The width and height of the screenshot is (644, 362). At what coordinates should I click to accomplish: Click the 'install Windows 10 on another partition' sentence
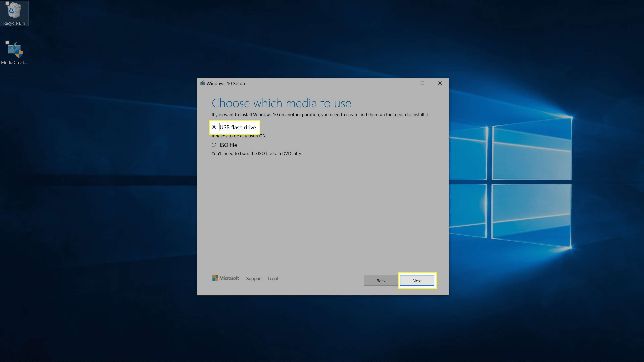pos(320,115)
